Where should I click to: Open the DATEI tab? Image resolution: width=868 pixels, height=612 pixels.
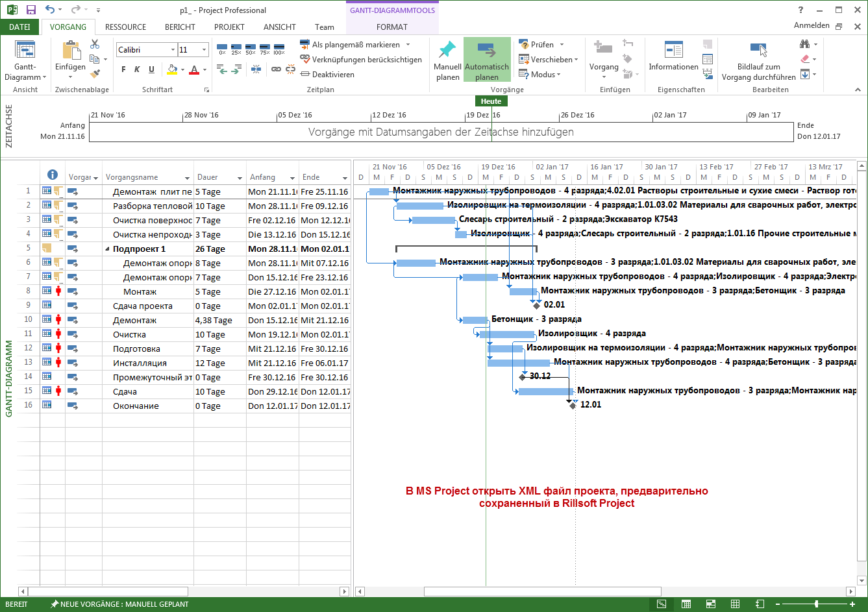[19, 27]
